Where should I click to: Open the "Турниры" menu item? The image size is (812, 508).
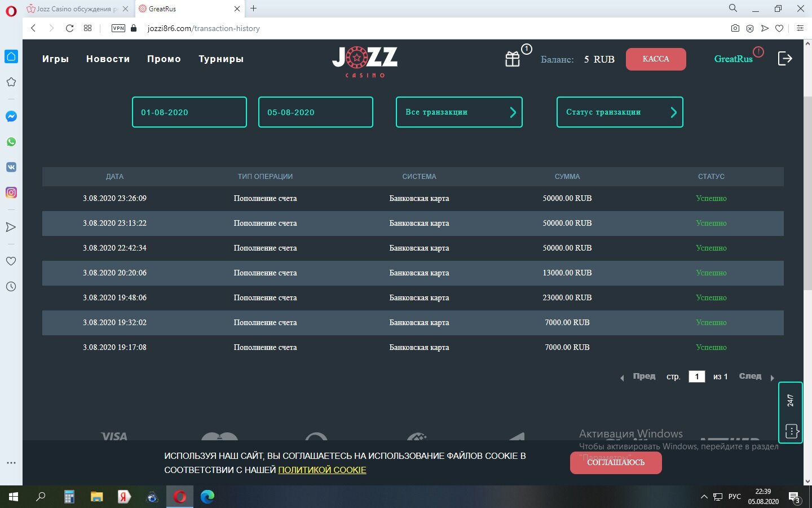click(221, 59)
